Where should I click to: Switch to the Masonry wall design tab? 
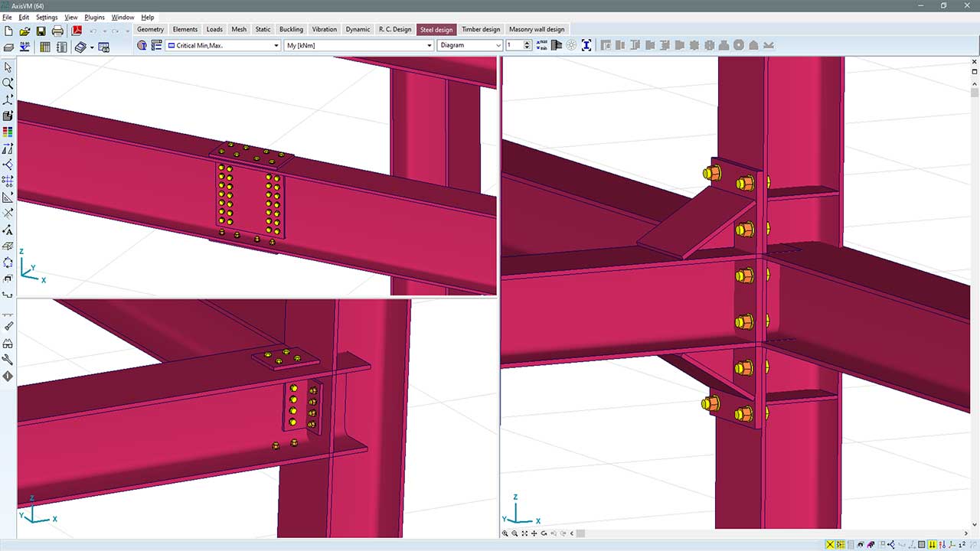(537, 29)
